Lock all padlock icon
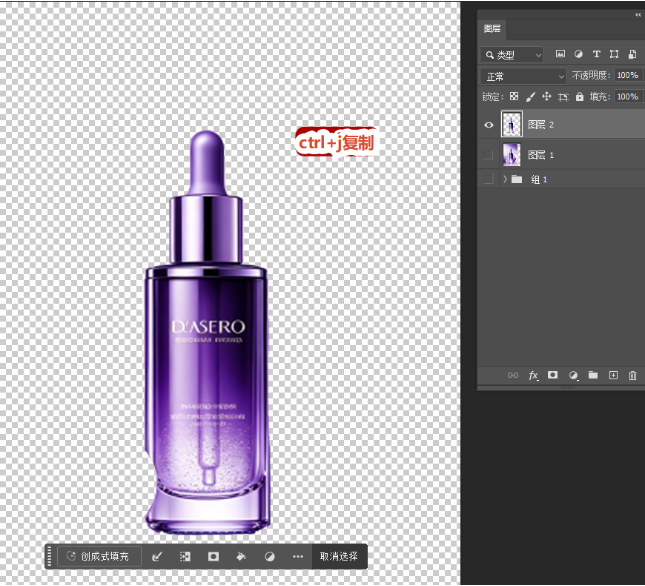Screen dimensions: 645x586 coord(579,97)
